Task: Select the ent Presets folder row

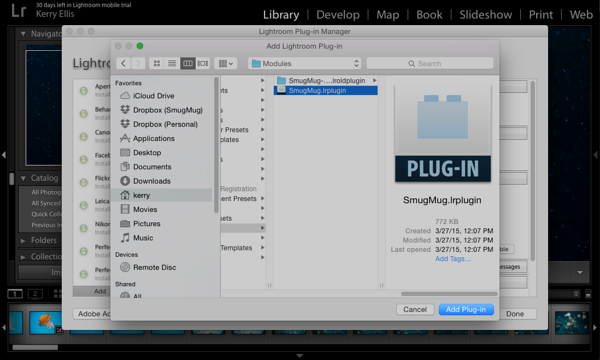Action: coord(243,199)
